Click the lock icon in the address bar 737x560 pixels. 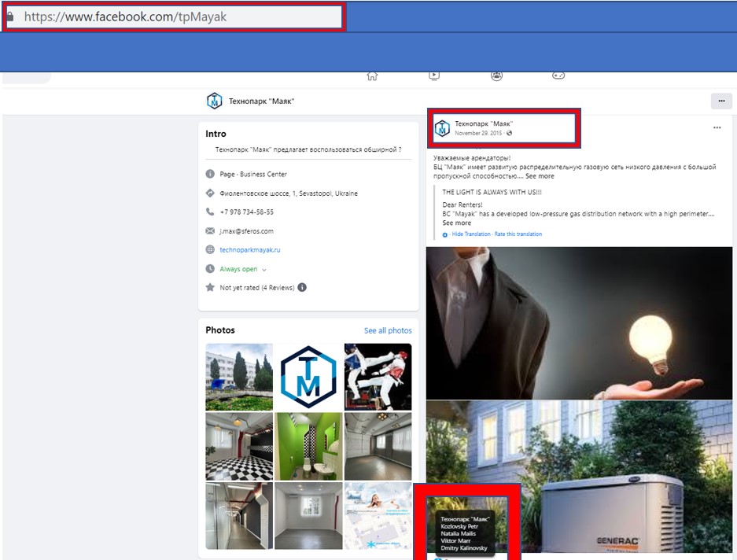click(10, 17)
